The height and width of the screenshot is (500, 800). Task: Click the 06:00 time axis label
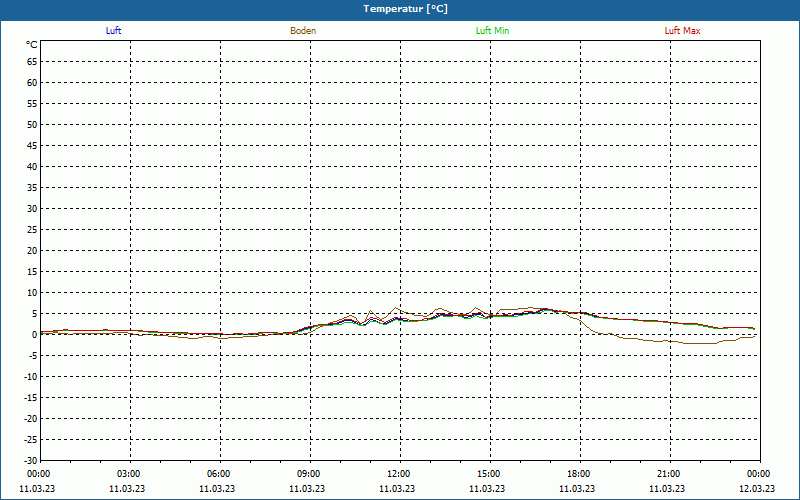click(x=218, y=474)
